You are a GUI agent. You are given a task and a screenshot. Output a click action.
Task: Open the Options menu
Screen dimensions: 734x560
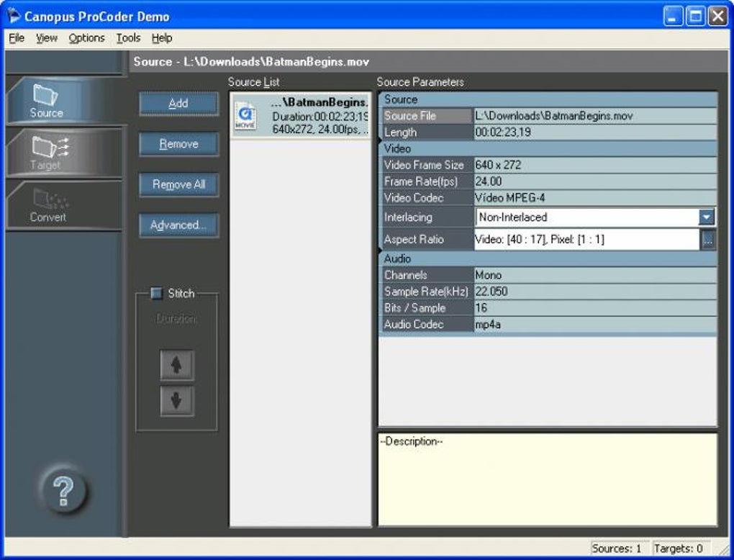pos(86,38)
